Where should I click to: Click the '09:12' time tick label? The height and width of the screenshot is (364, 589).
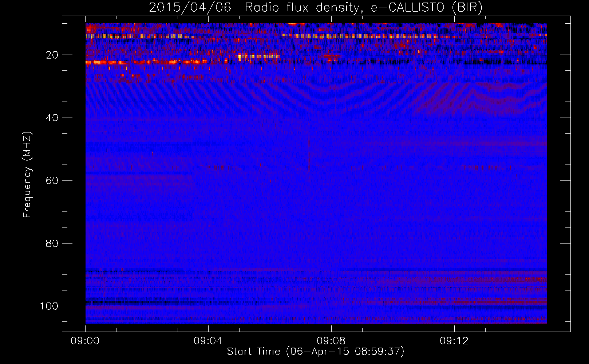(454, 341)
